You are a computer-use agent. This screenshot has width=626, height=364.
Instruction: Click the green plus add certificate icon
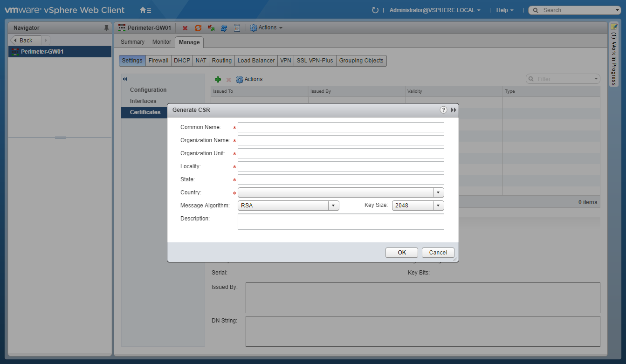coord(218,80)
